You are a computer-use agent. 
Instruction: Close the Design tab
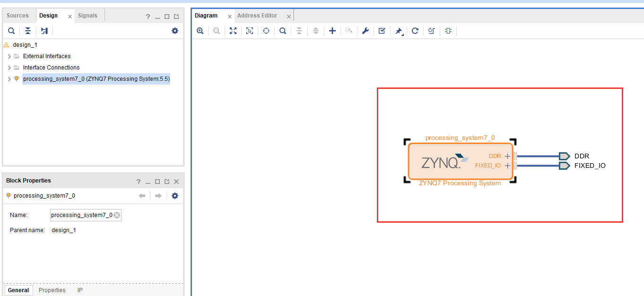70,17
